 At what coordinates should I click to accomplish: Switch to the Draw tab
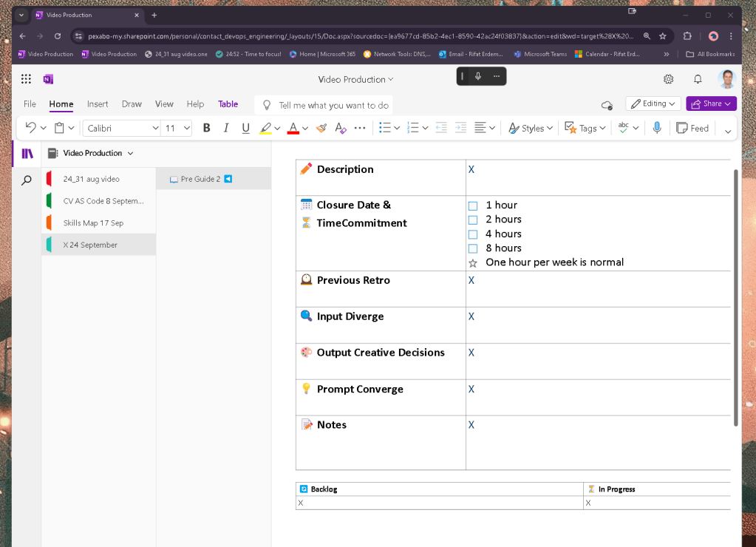pos(132,104)
